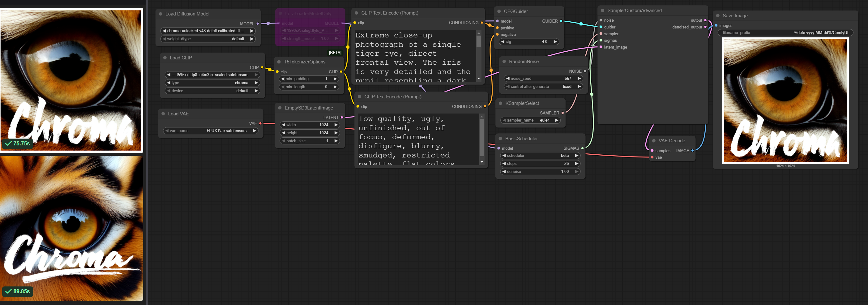The width and height of the screenshot is (868, 305).
Task: Increase denoise with right arrow
Action: tap(576, 172)
